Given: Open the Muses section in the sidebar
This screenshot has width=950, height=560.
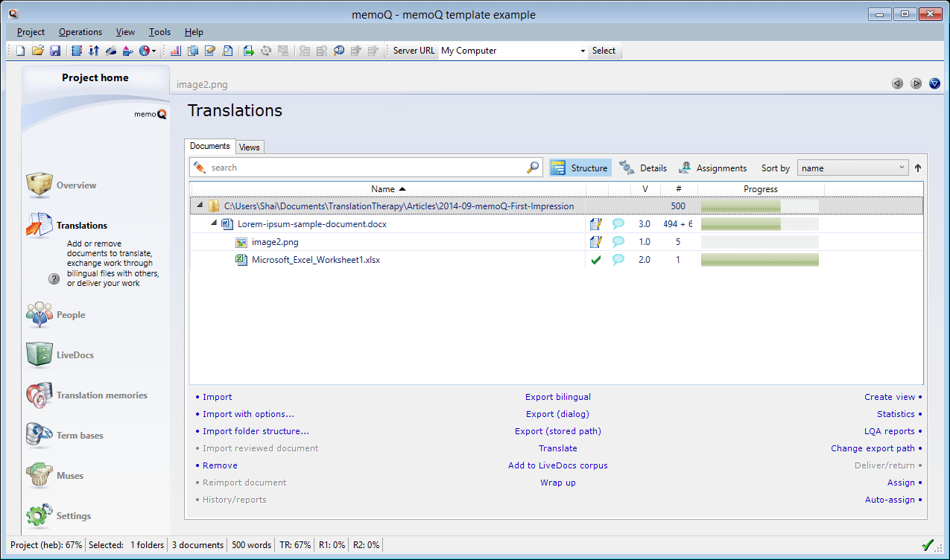Looking at the screenshot, I should pyautogui.click(x=55, y=476).
